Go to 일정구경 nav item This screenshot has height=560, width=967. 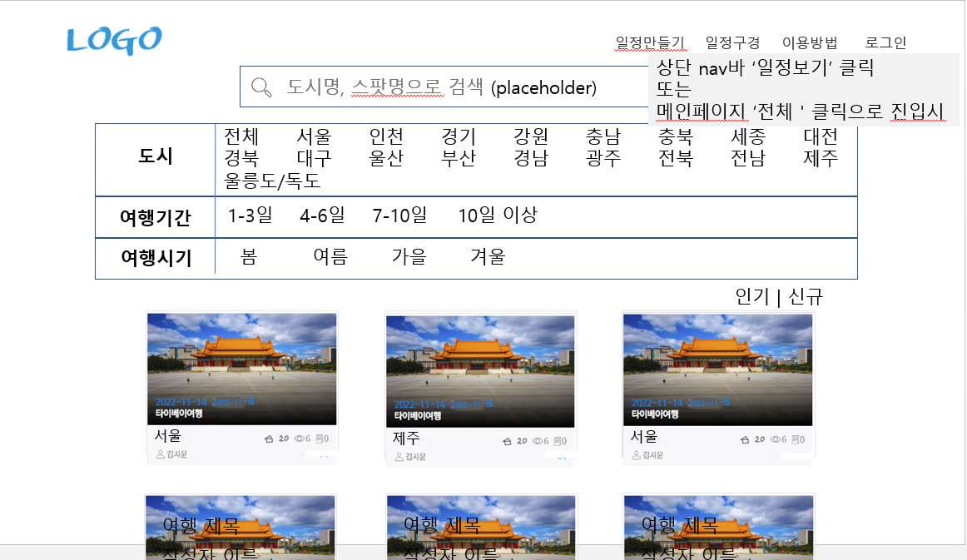tap(732, 42)
